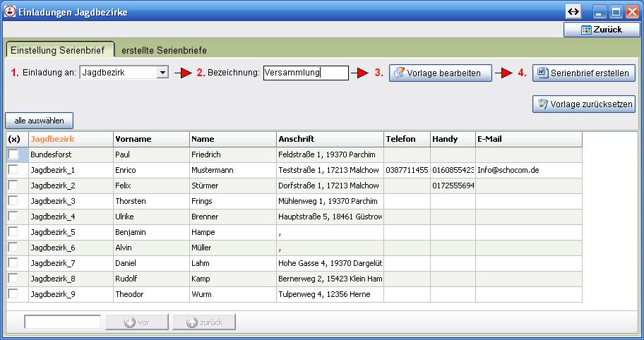Viewport: 644px width, 340px height.
Task: Open Vorlage bearbeiten template editor
Action: 440,73
